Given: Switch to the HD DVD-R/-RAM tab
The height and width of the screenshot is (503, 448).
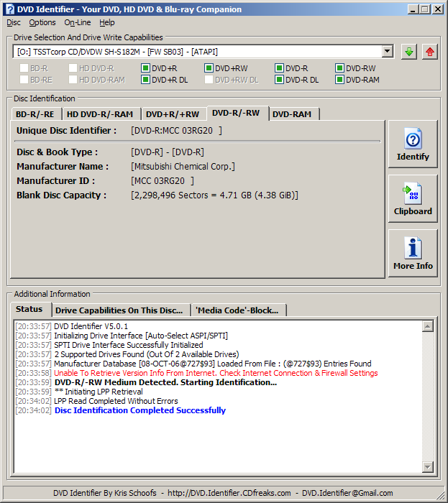Looking at the screenshot, I should (x=100, y=114).
